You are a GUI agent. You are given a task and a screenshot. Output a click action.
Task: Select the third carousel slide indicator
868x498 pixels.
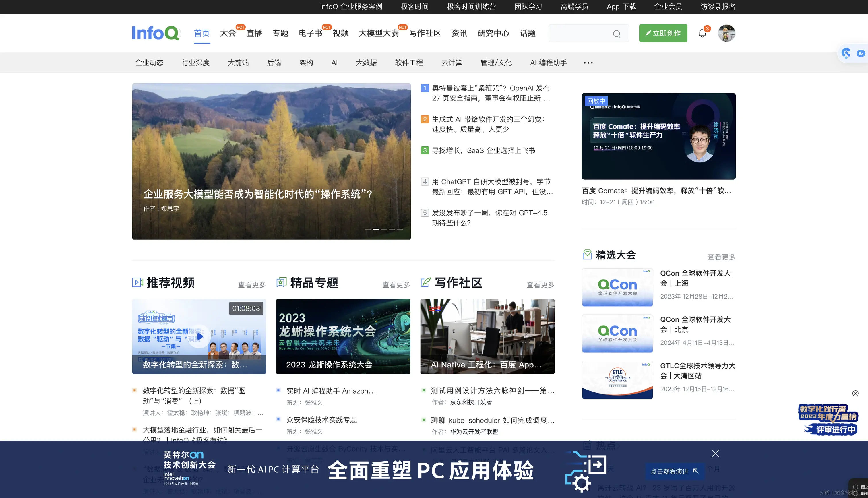(x=384, y=229)
